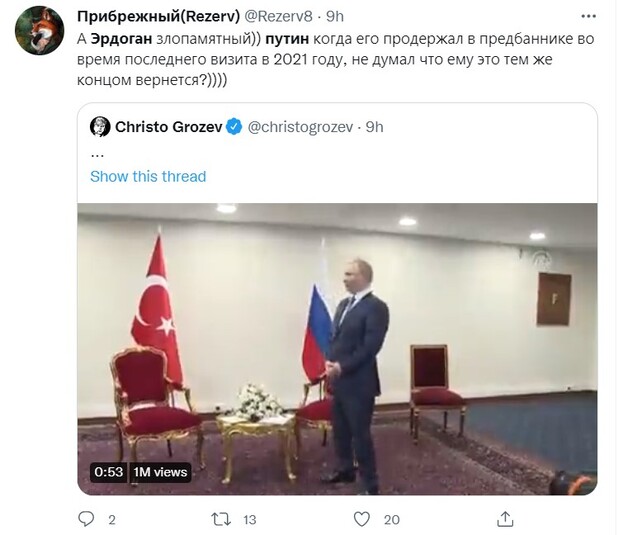Click the Christo Grozev display name
This screenshot has width=618, height=535.
coord(169,127)
